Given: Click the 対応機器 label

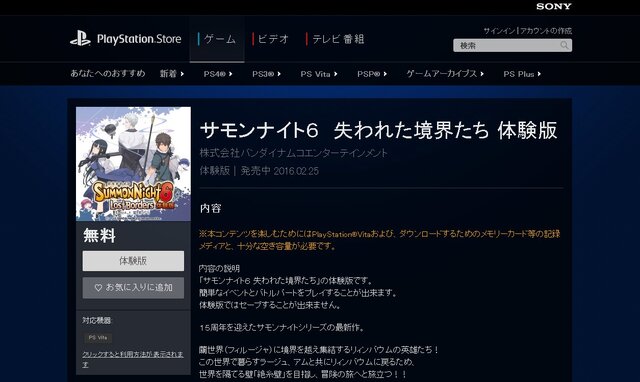Looking at the screenshot, I should (x=97, y=320).
